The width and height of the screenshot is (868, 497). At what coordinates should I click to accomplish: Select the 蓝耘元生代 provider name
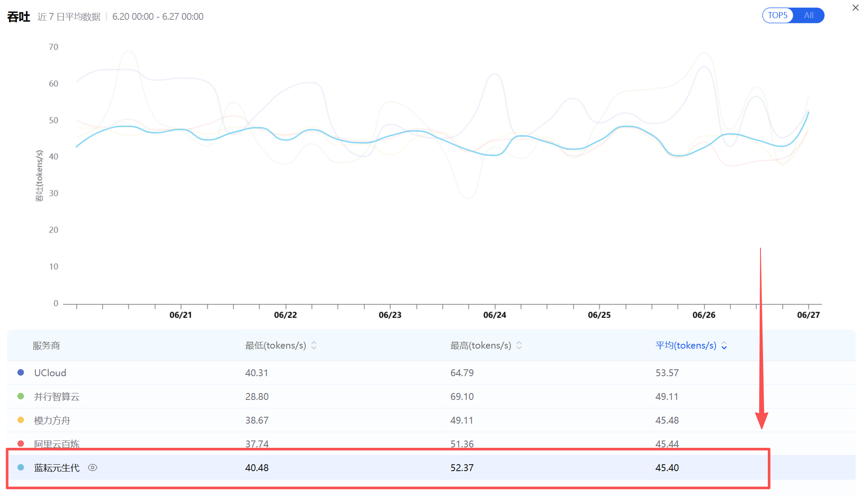click(57, 468)
